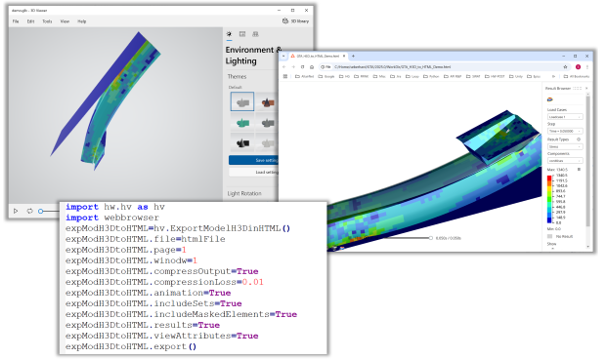Toggle the loop animation icon
The height and width of the screenshot is (360, 598).
tap(29, 211)
